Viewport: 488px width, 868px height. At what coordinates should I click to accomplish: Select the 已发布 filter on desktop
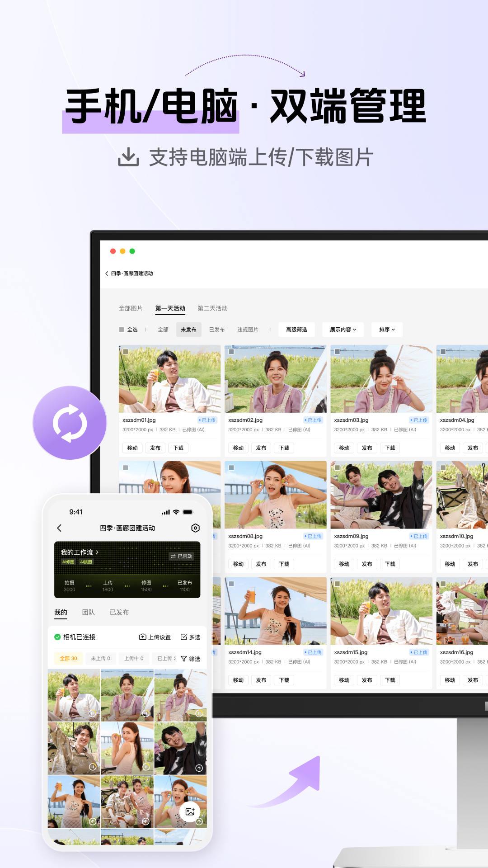[x=217, y=330]
